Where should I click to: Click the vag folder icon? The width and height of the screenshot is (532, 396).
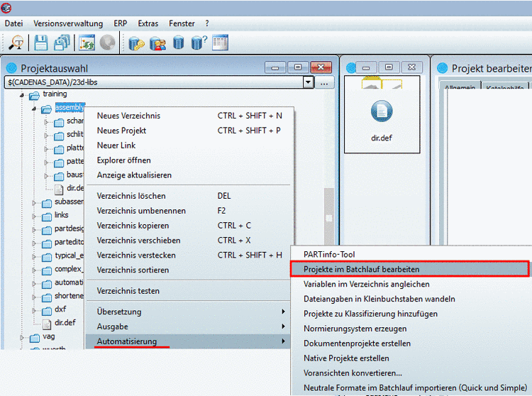(35, 338)
